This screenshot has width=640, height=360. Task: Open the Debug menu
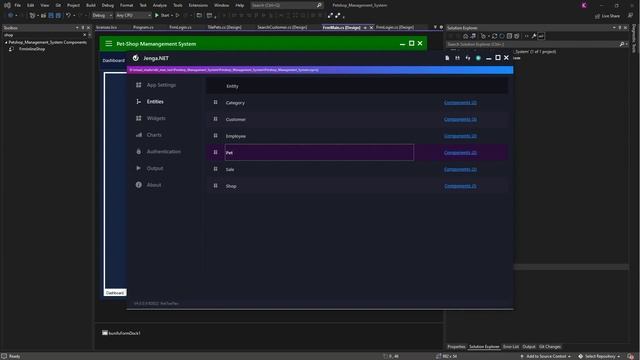(108, 5)
